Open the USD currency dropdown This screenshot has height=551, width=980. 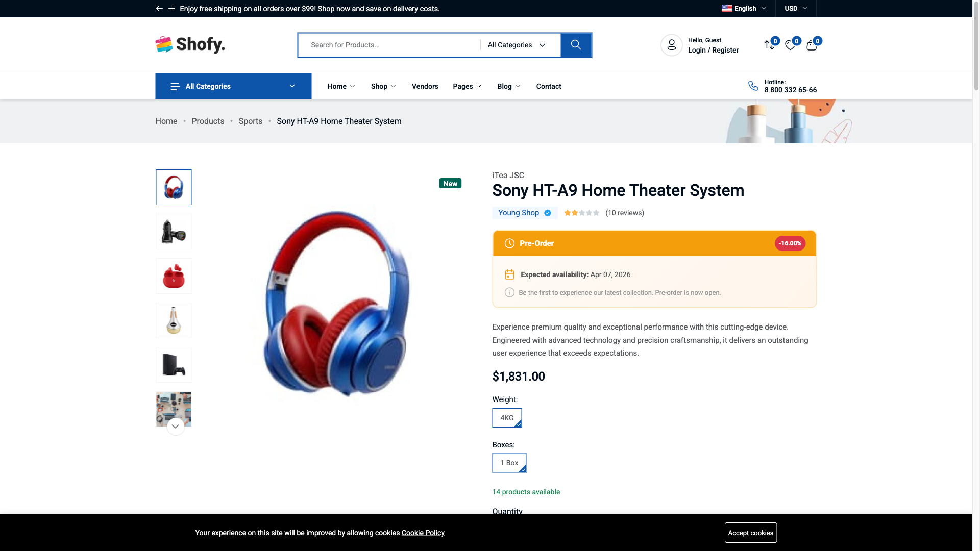tap(795, 8)
